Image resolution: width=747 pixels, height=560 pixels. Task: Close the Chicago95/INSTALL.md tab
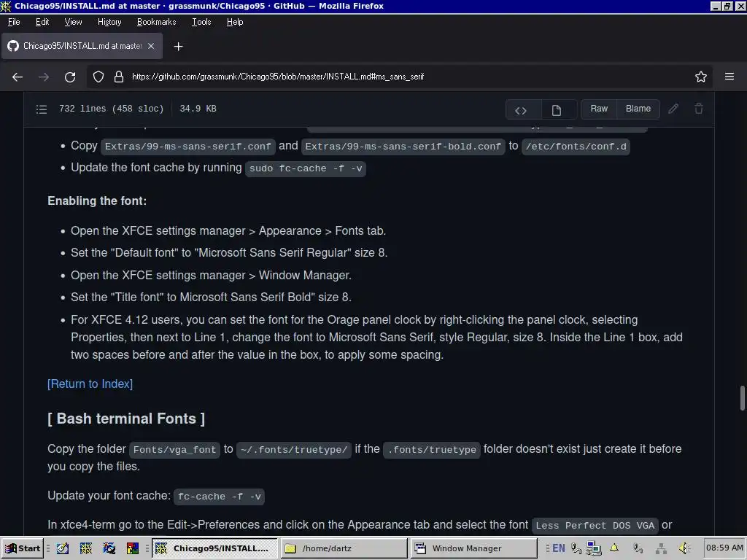tap(151, 46)
